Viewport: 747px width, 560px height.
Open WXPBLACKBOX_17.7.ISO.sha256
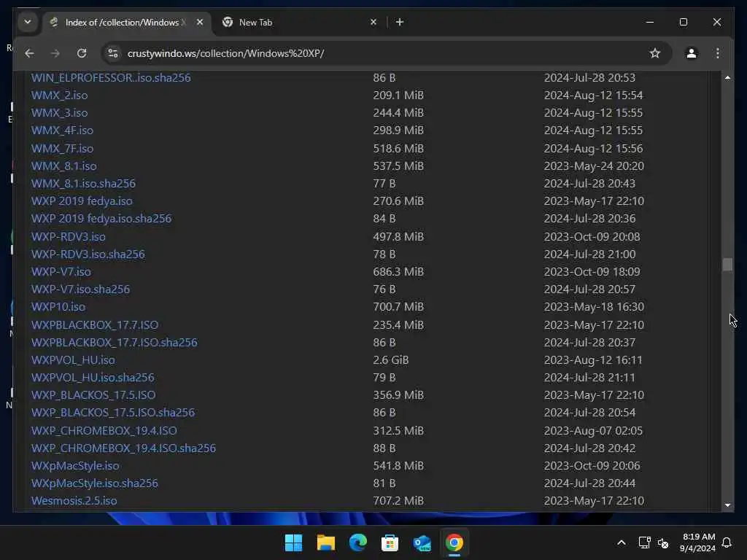coord(115,343)
